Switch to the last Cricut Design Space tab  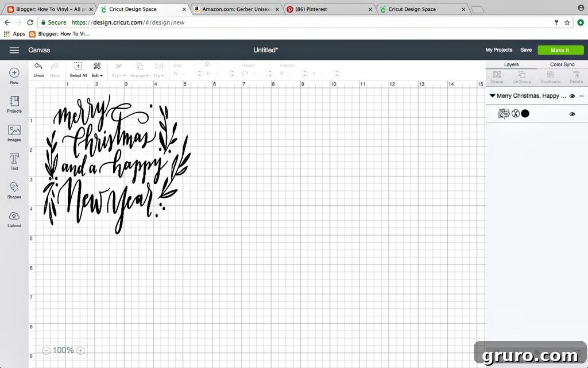click(x=422, y=9)
